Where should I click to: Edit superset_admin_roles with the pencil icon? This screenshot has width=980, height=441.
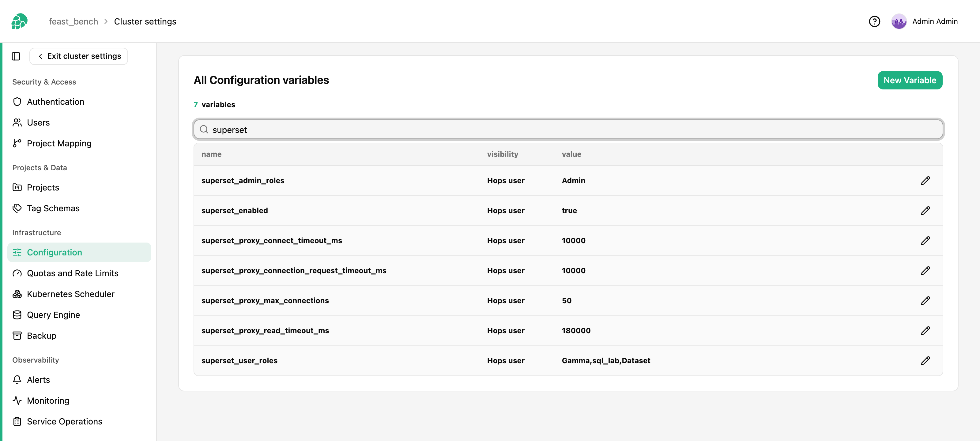point(925,181)
